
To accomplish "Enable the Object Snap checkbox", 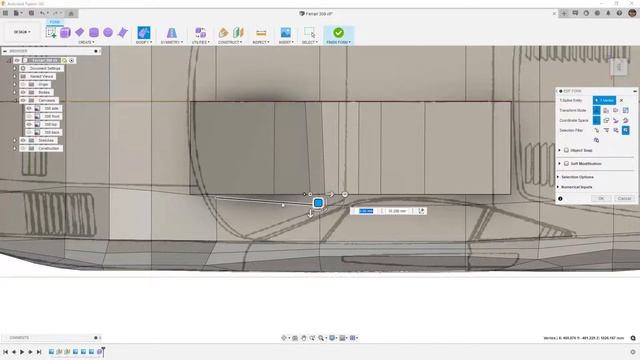I will point(567,150).
